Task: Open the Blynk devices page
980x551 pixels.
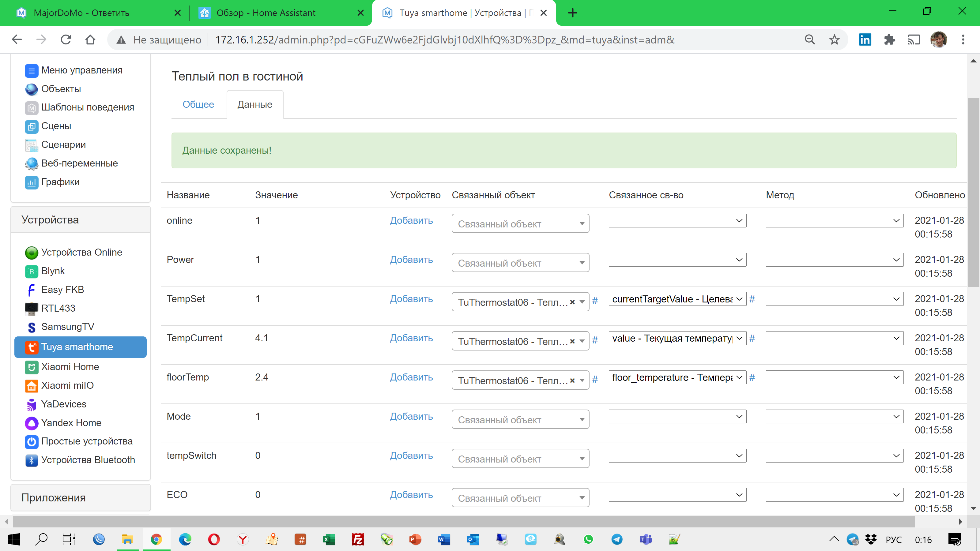Action: pyautogui.click(x=53, y=271)
